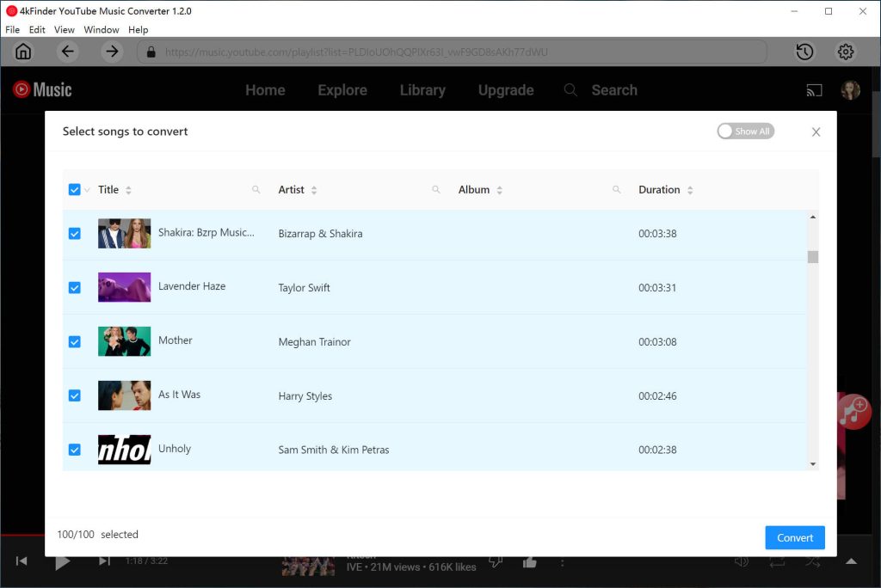Click the YouTube Music logo
This screenshot has width=881, height=588.
click(41, 89)
